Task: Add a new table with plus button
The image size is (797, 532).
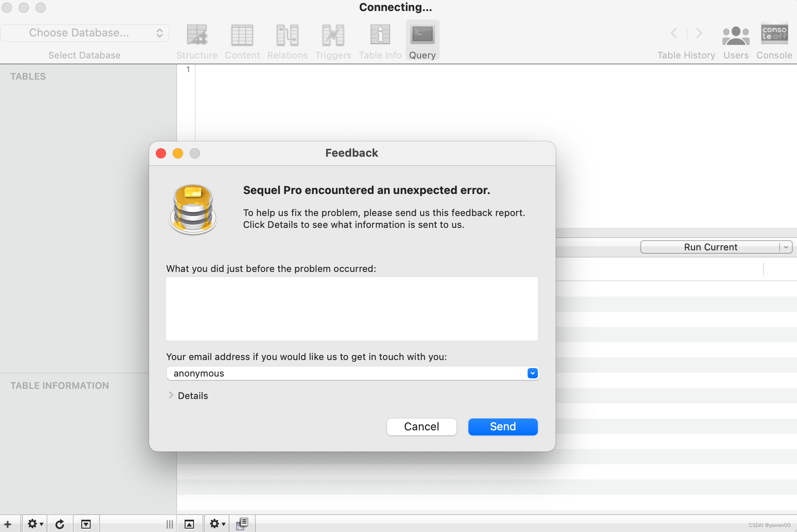Action: click(8, 524)
